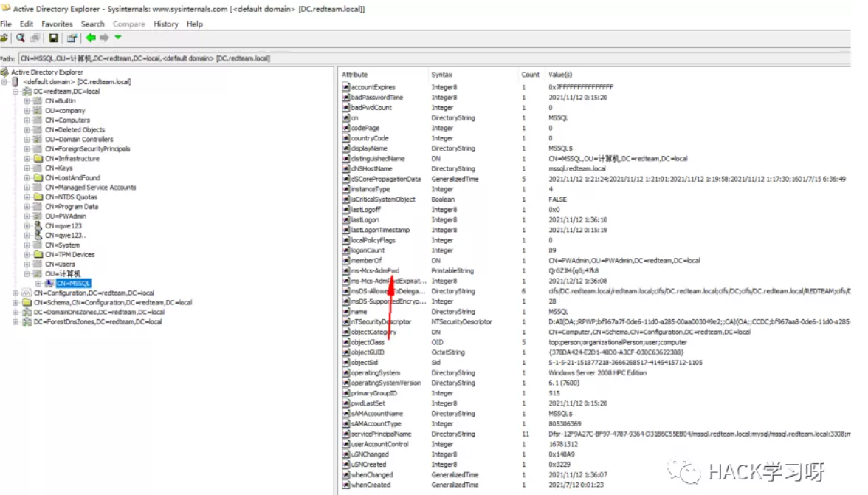
Task: Click the Save snapshot floppy-disk icon
Action: pyautogui.click(x=53, y=38)
